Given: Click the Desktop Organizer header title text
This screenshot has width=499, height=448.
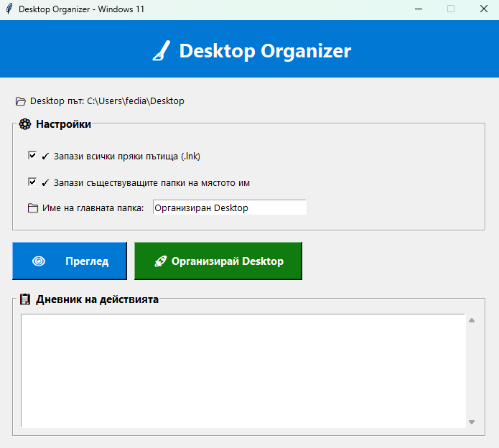Looking at the screenshot, I should tap(265, 51).
